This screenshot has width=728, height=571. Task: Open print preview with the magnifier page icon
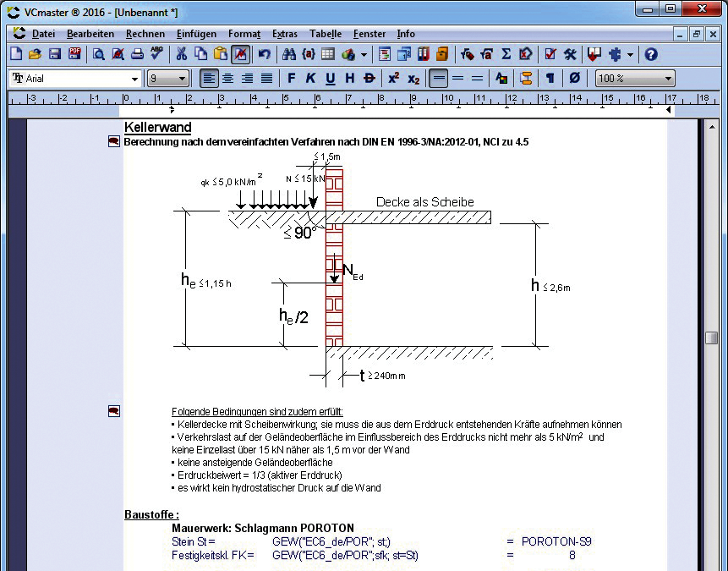[x=98, y=54]
